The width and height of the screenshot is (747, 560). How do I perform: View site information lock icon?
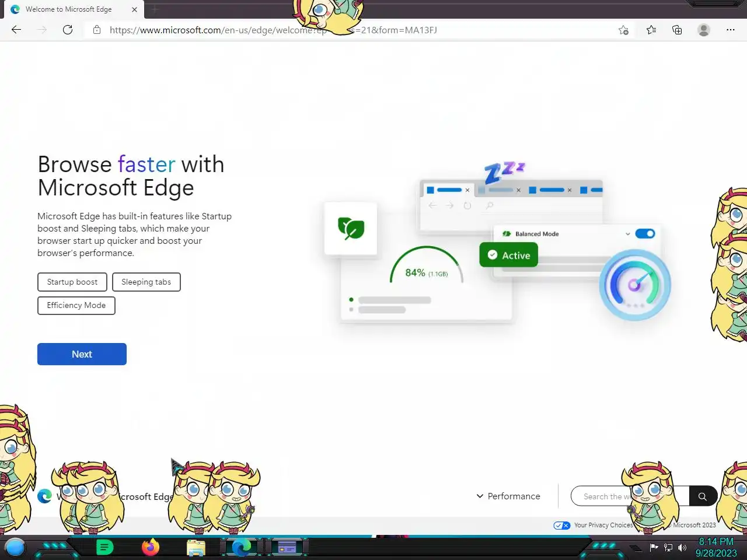pyautogui.click(x=97, y=30)
